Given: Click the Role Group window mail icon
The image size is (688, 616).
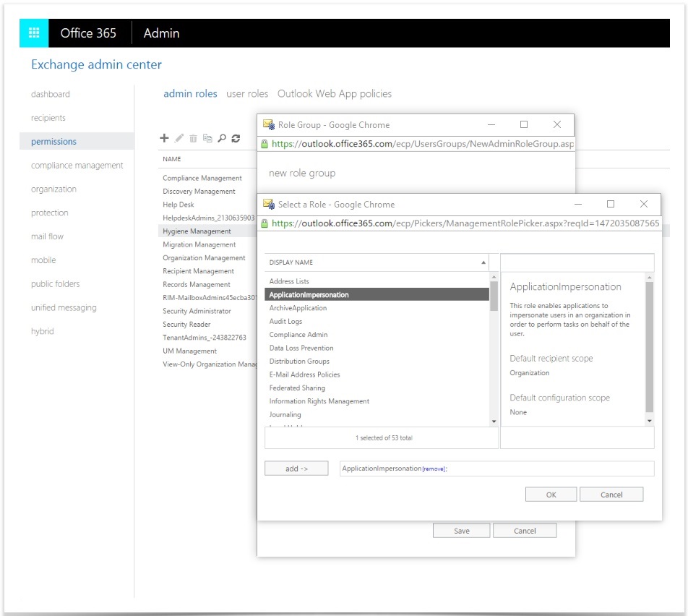Looking at the screenshot, I should [x=269, y=124].
